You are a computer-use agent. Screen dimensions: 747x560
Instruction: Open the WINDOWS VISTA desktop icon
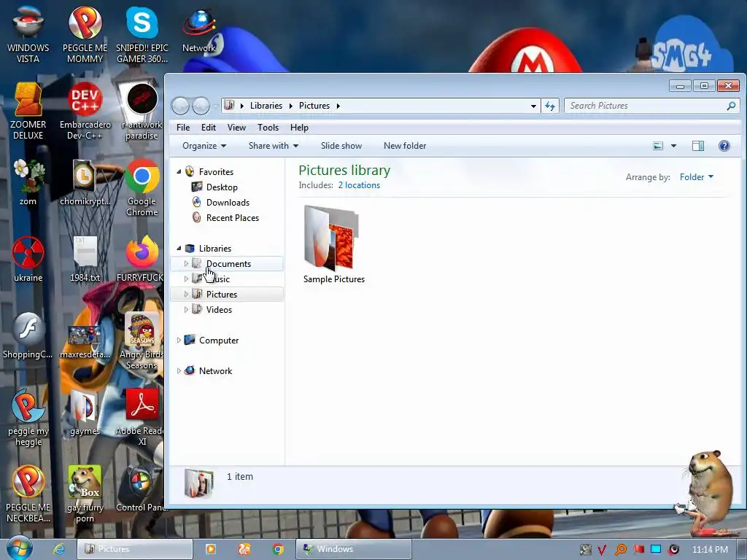point(28,34)
